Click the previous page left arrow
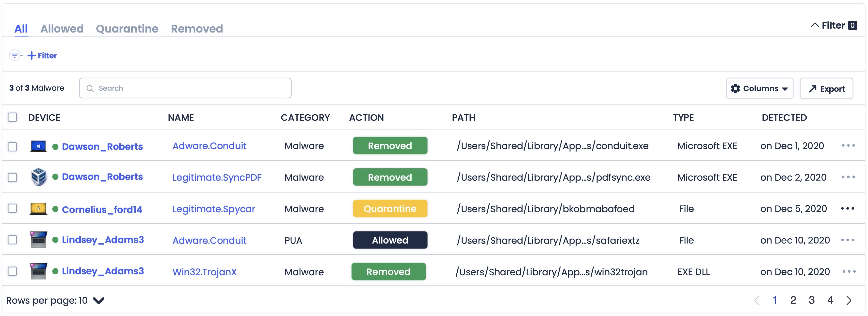 [757, 300]
